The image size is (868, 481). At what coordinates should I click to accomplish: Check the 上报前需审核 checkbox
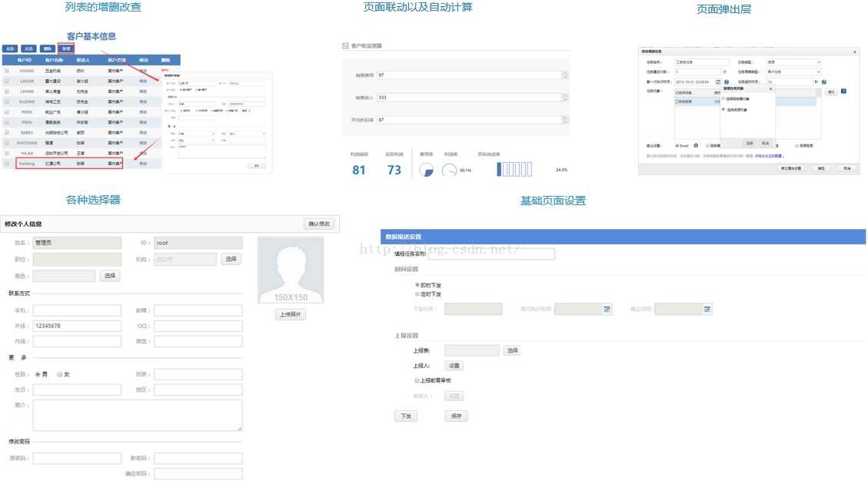(417, 380)
